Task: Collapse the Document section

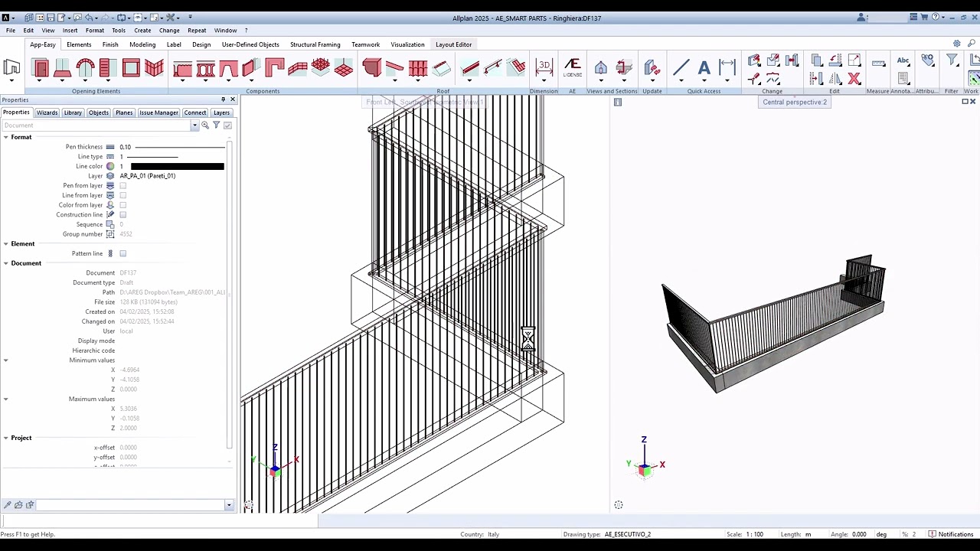Action: click(x=5, y=263)
